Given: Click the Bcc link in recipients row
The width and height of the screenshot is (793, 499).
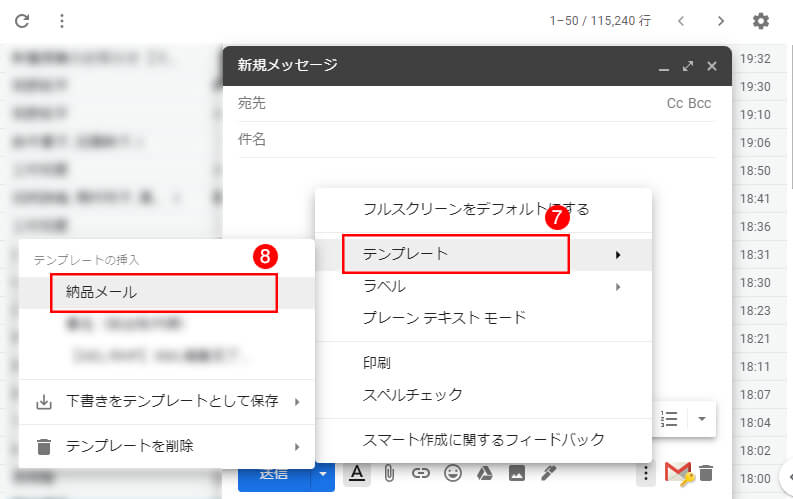Looking at the screenshot, I should point(700,103).
